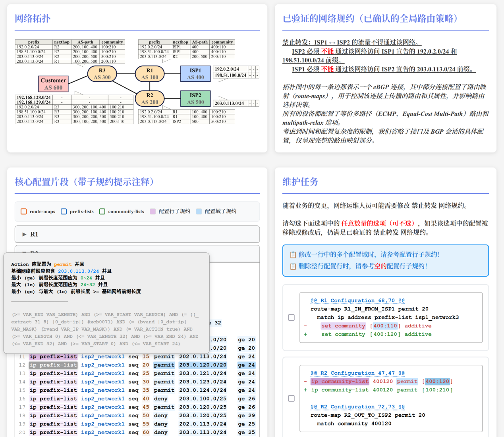
Task: Click the blue 配置域子规约 color swatch
Action: click(199, 212)
